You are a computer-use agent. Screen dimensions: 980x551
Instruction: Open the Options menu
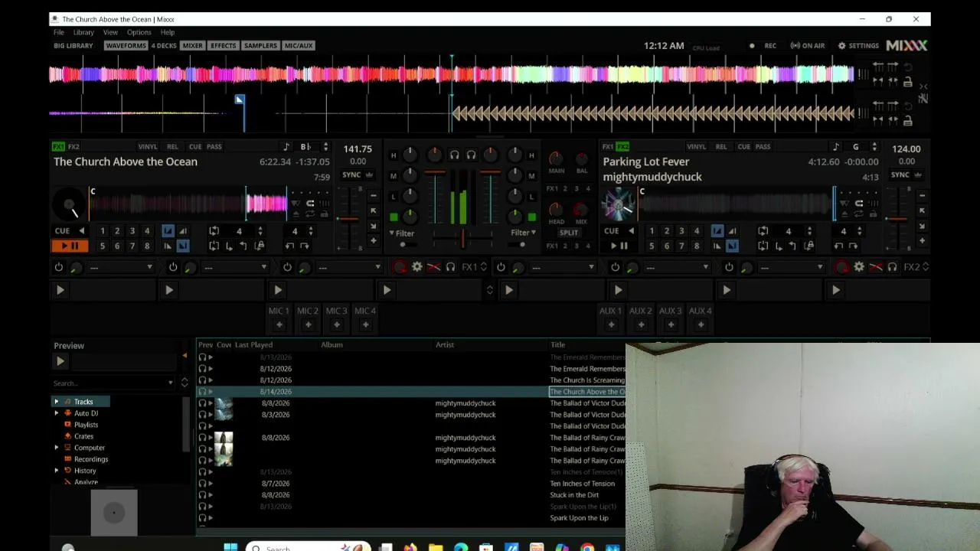(x=139, y=32)
